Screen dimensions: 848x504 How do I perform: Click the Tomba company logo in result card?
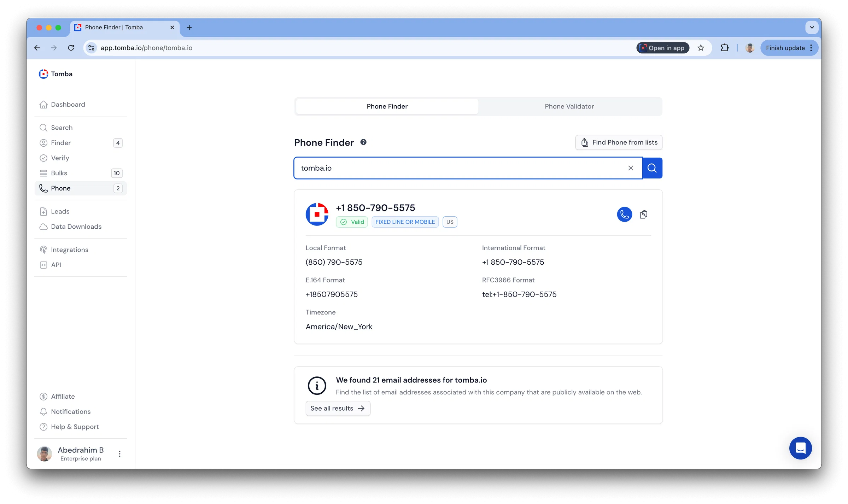317,214
